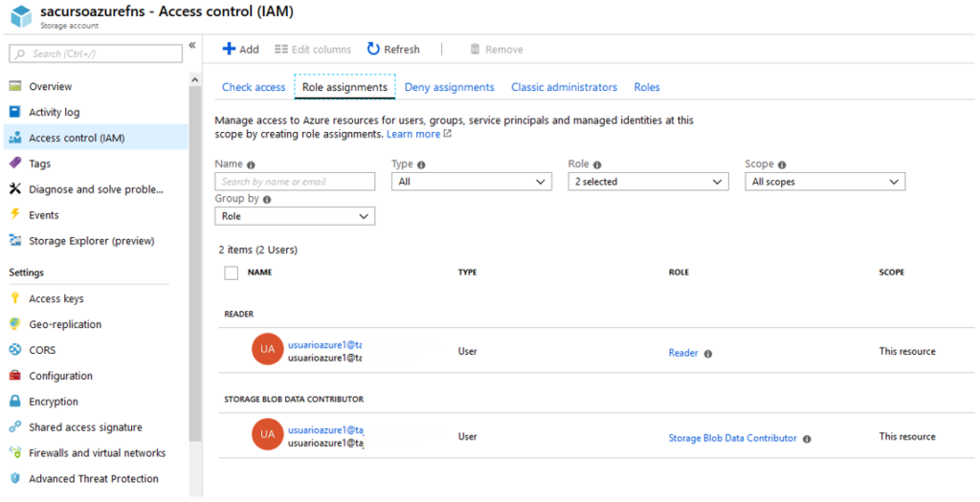The image size is (980, 502).
Task: Click the Add button in toolbar
Action: tap(240, 50)
